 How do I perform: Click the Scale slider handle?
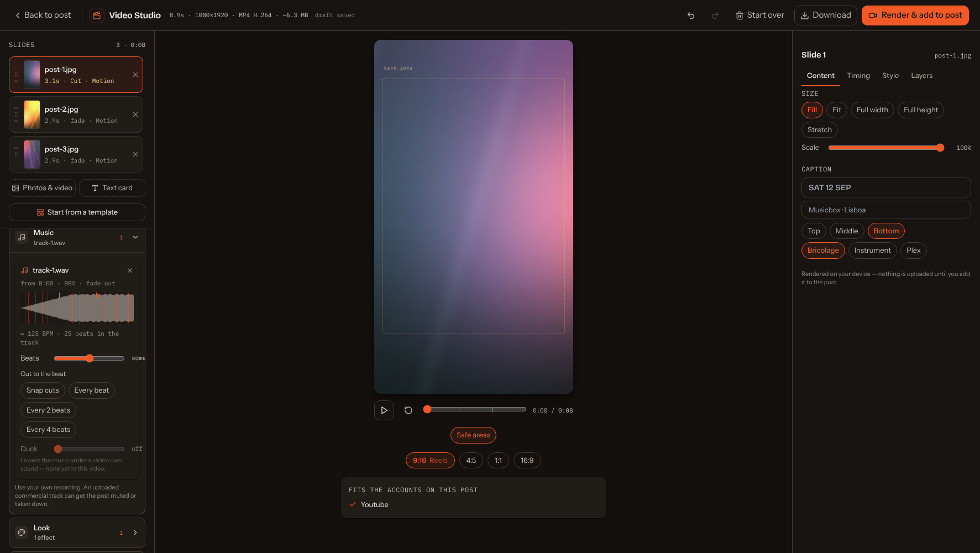[940, 148]
